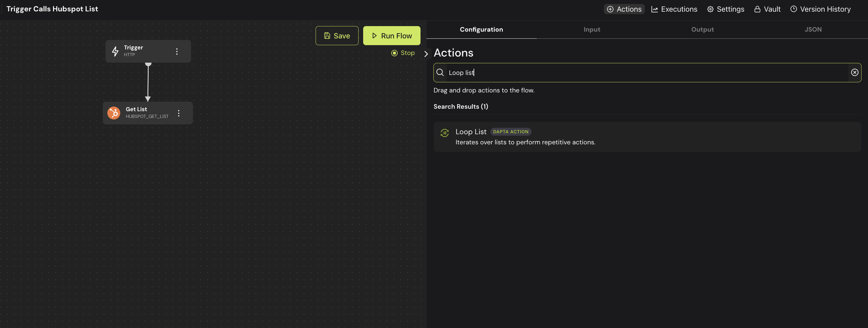
Task: Click into the actions search input field
Action: tap(640, 72)
